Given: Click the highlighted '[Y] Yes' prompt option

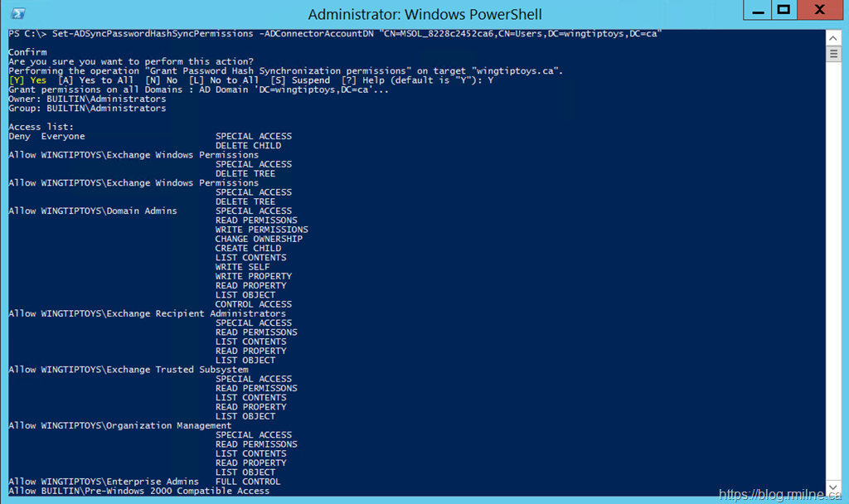Looking at the screenshot, I should coord(27,80).
